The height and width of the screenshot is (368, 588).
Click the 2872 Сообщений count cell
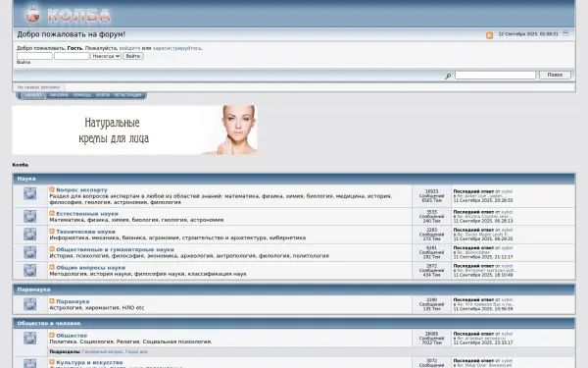431,271
